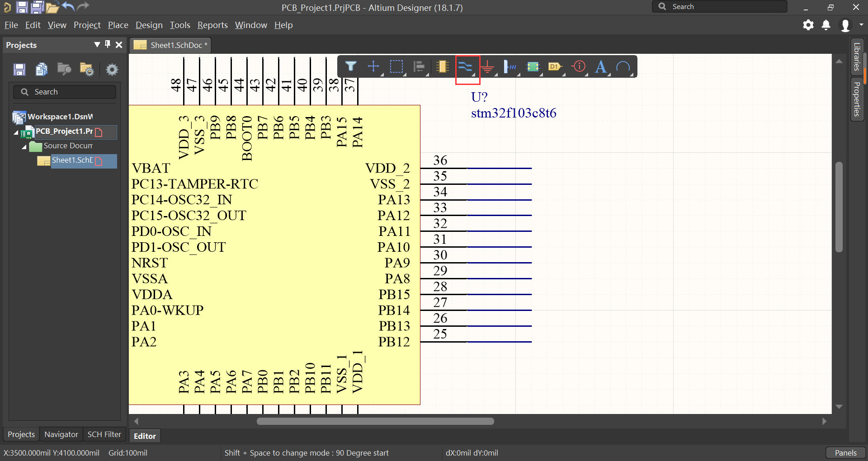Click the scroll right arrow
868x461 pixels.
pos(825,421)
